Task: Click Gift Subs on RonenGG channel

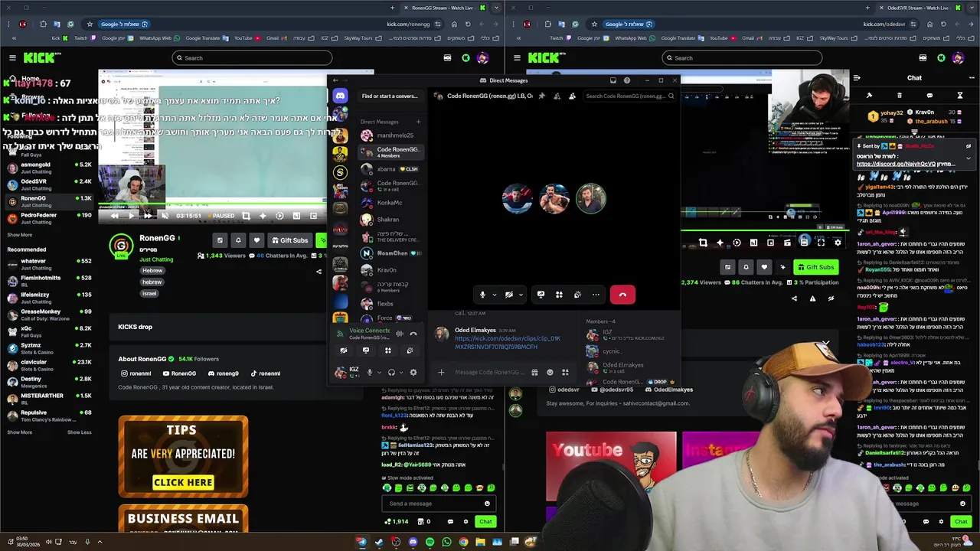Action: point(290,240)
